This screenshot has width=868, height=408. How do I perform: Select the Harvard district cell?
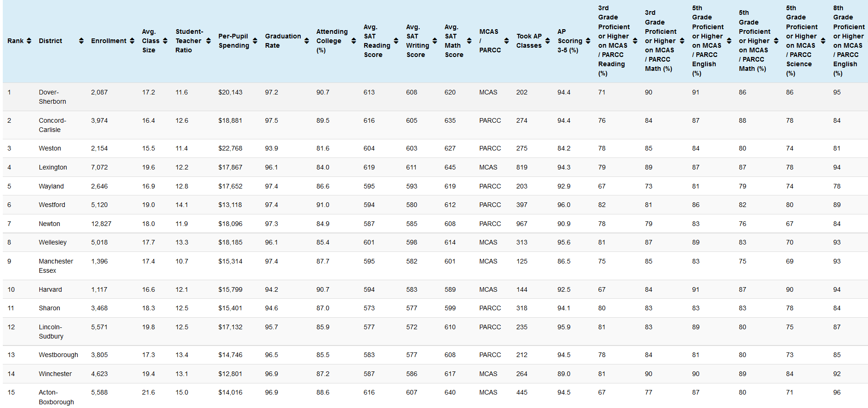coord(50,289)
